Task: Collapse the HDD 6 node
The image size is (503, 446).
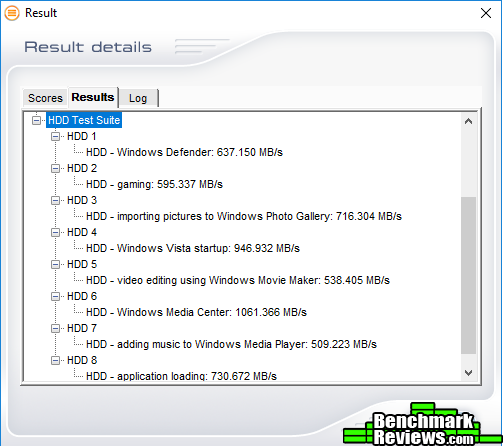Action: coord(55,296)
